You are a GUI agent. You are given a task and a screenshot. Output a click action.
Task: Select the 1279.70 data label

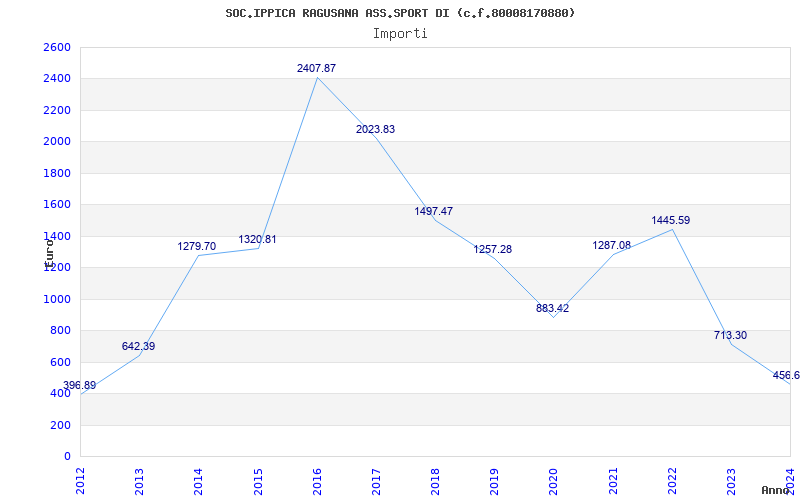click(196, 246)
